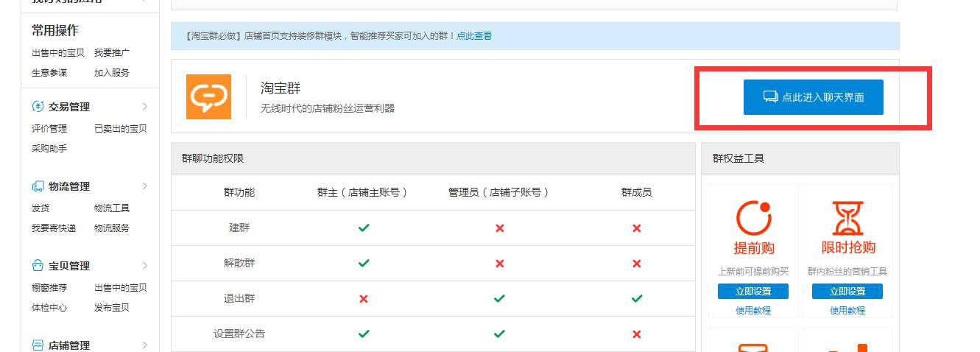980x352 pixels.
Task: Open 物流服务 link
Action: pyautogui.click(x=112, y=228)
